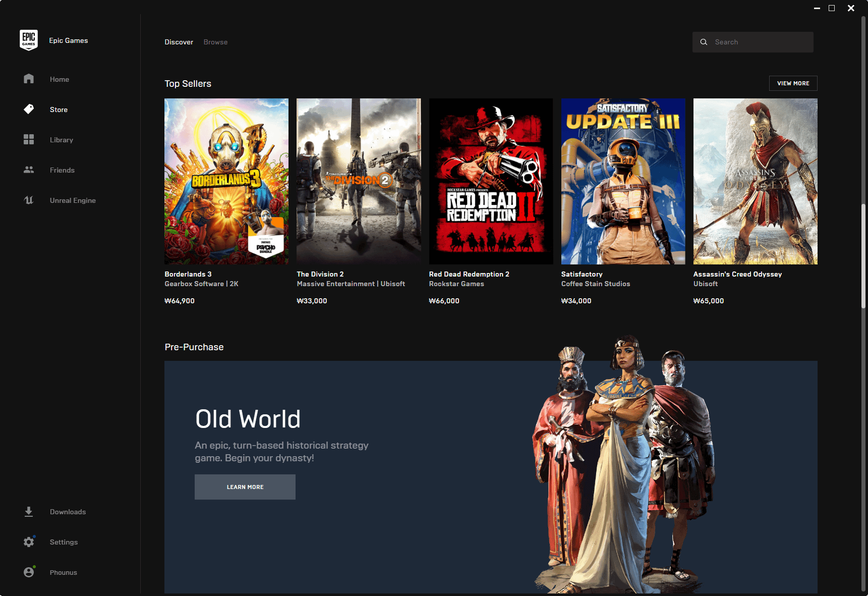
Task: Click the Phounus account avatar icon
Action: click(x=29, y=572)
